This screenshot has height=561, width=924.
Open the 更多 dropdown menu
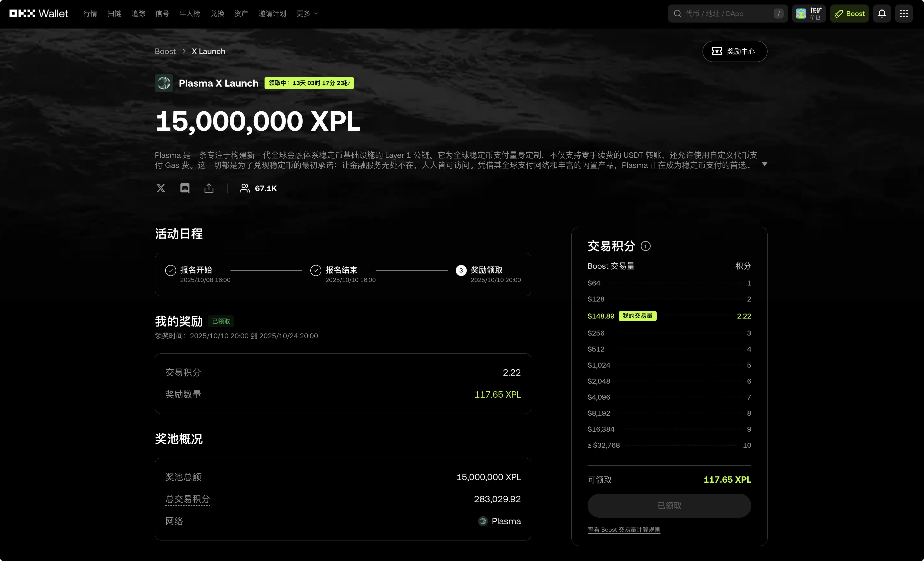(x=307, y=14)
